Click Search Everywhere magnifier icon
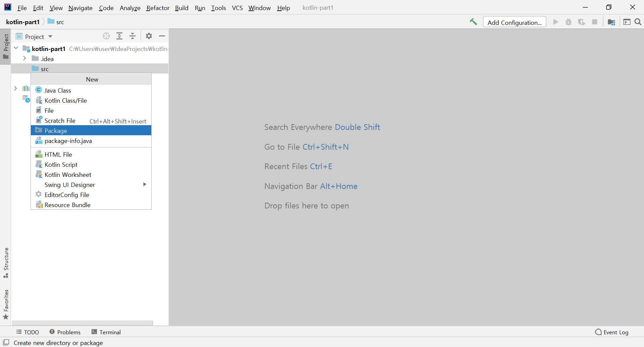This screenshot has height=347, width=644. 638,22
